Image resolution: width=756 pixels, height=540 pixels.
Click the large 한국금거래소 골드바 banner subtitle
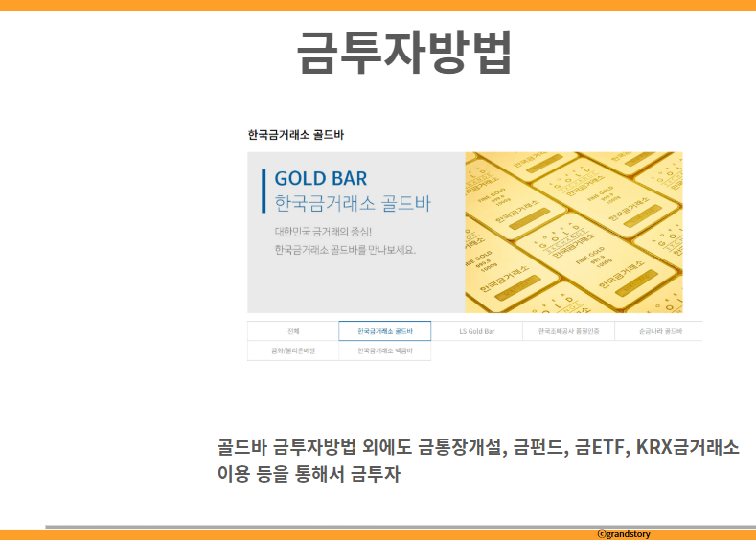click(x=353, y=203)
